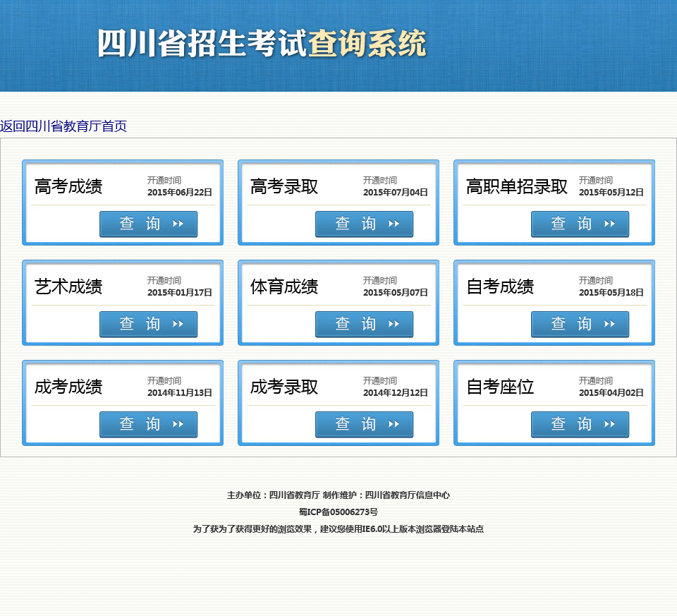Click the date 2014年11月13日
This screenshot has height=616, width=677.
pyautogui.click(x=180, y=392)
